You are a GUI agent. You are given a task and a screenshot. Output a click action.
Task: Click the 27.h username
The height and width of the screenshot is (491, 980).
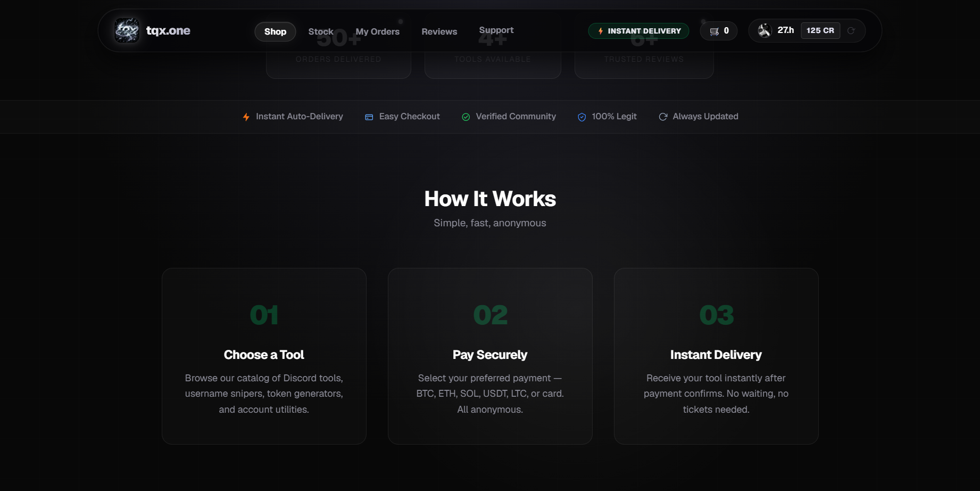[x=785, y=30]
